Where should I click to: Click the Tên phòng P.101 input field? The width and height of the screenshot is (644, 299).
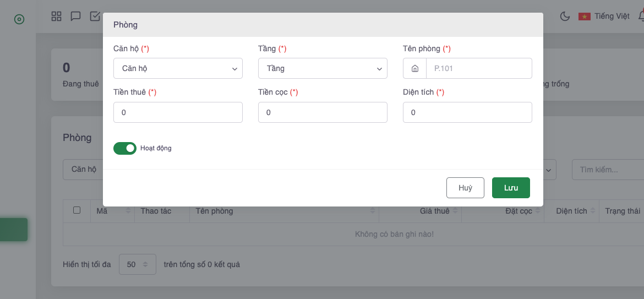[479, 69]
